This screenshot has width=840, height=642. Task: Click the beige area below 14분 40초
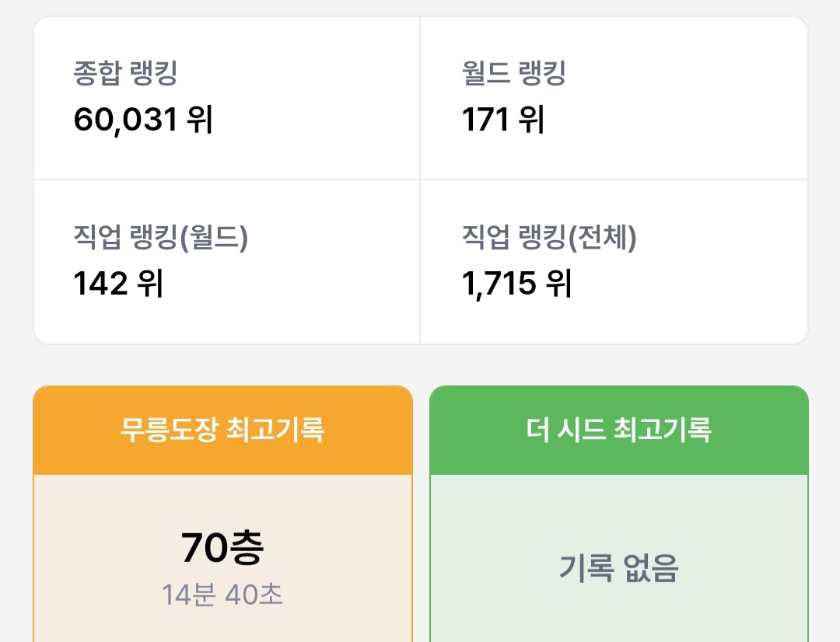[222, 626]
